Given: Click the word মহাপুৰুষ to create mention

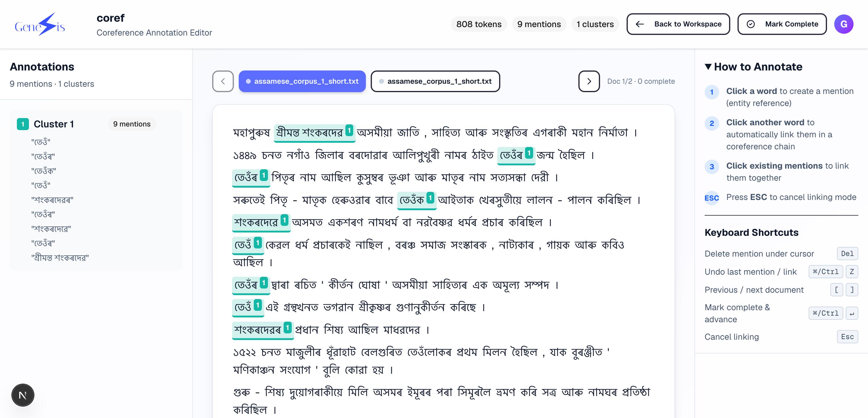Looking at the screenshot, I should pos(251,133).
